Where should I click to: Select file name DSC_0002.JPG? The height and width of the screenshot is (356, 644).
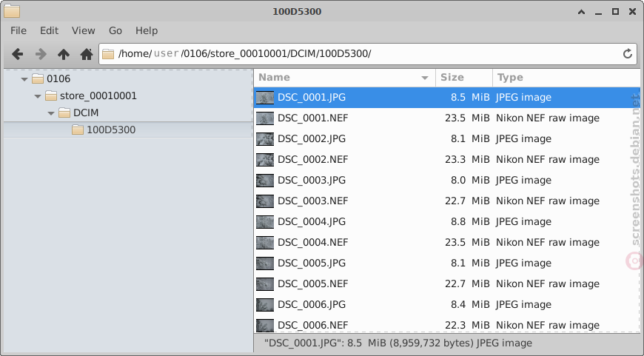click(x=312, y=139)
